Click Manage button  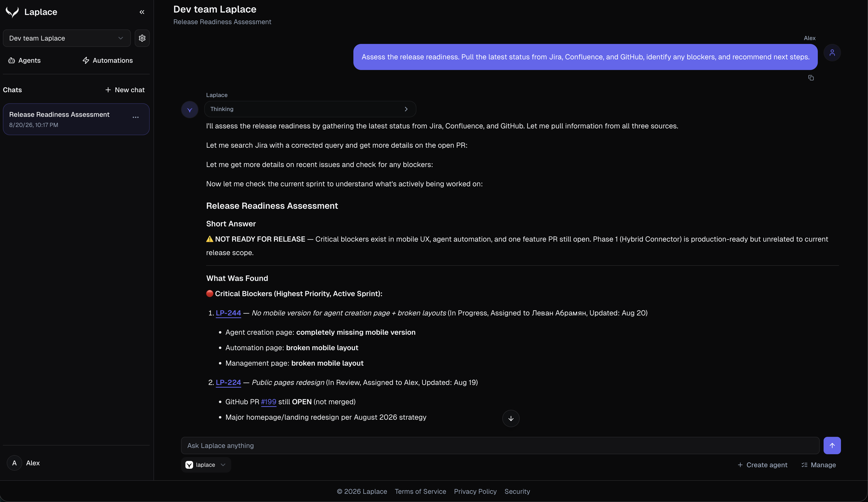tap(819, 465)
